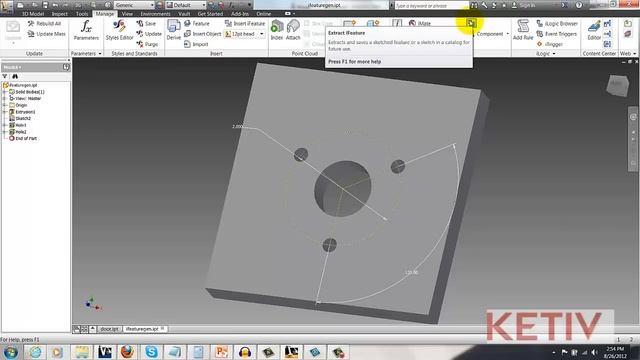The height and width of the screenshot is (360, 640).
Task: Switch to the 3D Model tab
Action: tap(33, 14)
